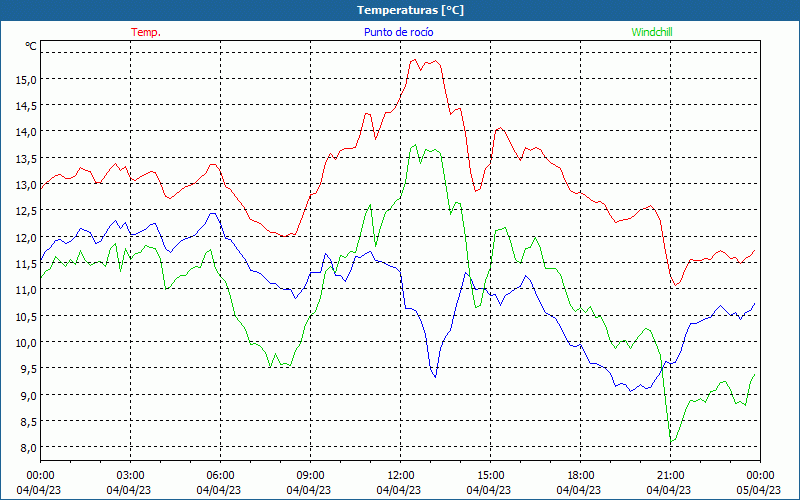Viewport: 800px width, 500px height.
Task: Click the 9,0 y-axis label
Action: (x=28, y=395)
